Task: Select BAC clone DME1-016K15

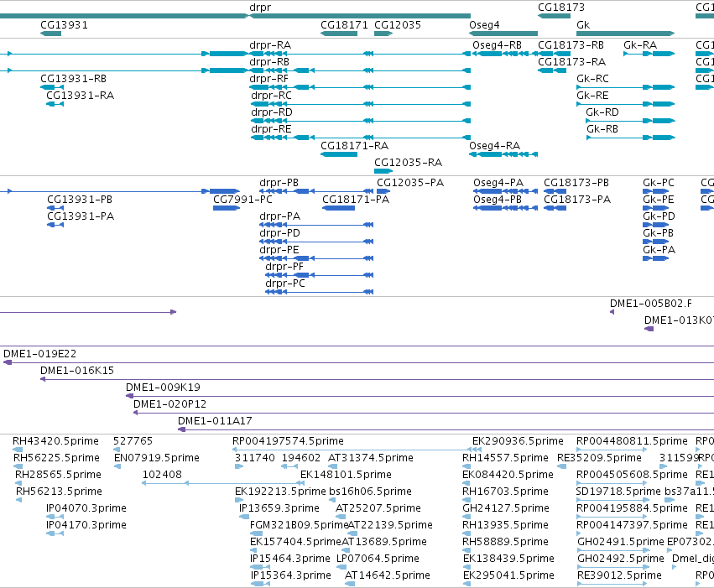Action: click(x=77, y=371)
